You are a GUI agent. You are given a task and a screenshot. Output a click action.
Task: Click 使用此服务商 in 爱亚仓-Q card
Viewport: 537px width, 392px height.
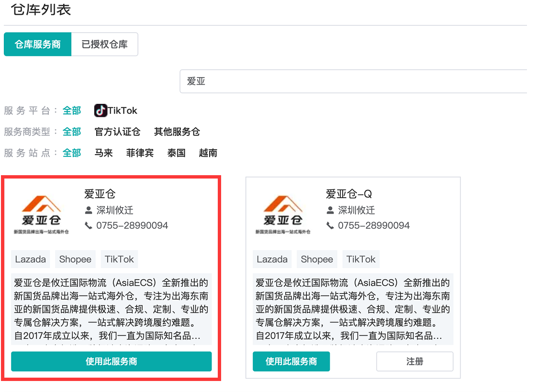tap(291, 361)
